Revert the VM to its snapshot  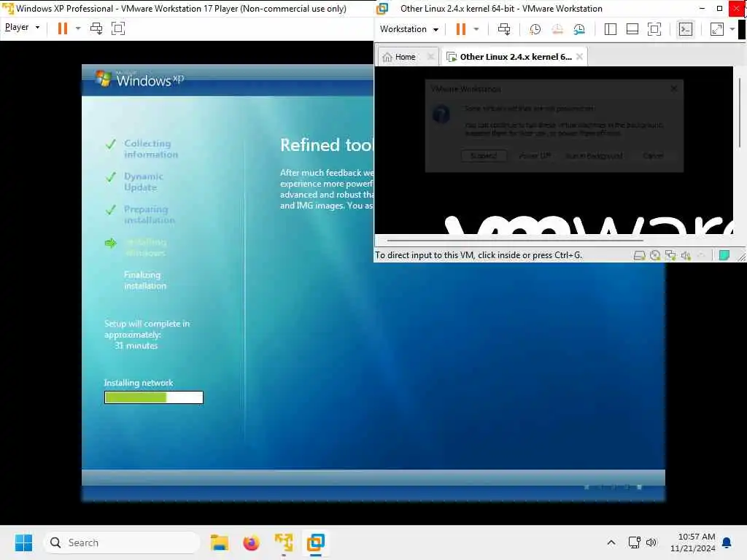click(557, 29)
